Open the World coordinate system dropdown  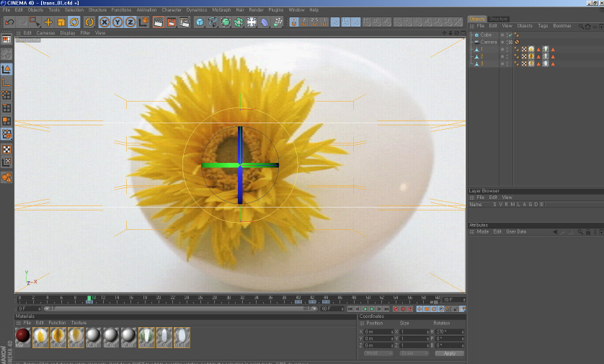(378, 353)
